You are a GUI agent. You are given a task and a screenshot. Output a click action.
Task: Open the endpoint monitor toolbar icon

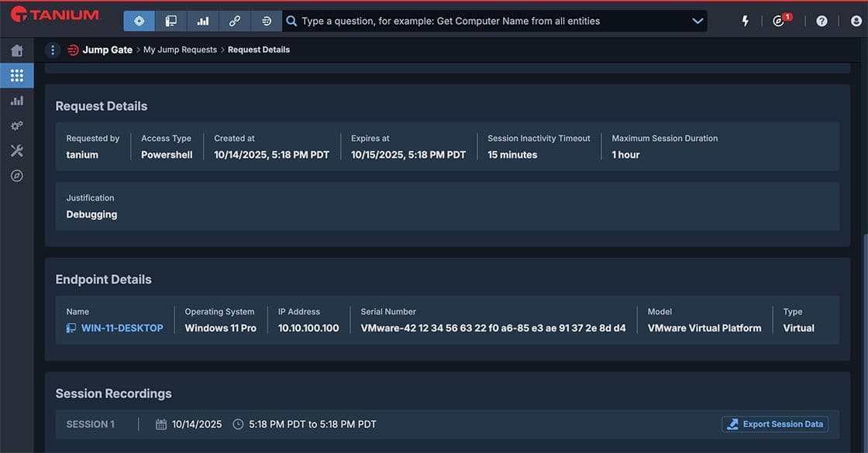click(x=171, y=21)
